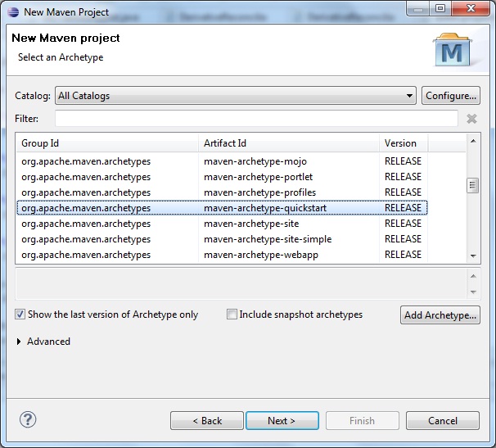Click the archetype list scrollbar thumb
This screenshot has width=496, height=448.
(472, 185)
